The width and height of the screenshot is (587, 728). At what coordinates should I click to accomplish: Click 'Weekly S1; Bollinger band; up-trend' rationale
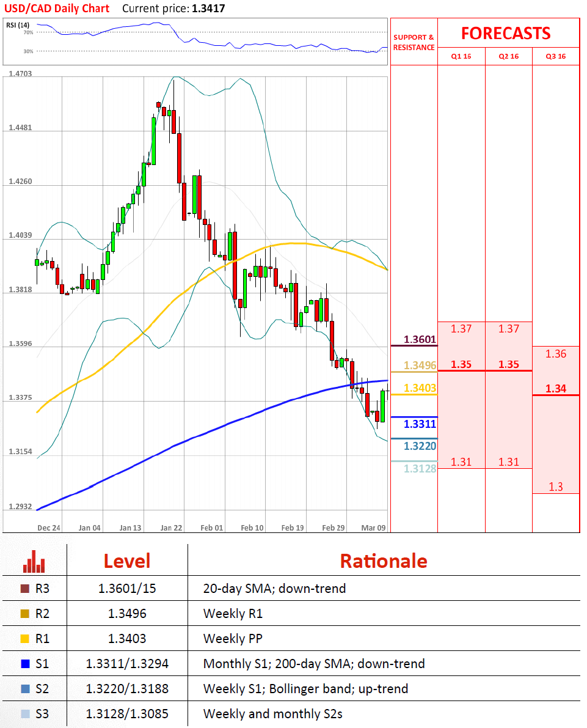tap(305, 689)
